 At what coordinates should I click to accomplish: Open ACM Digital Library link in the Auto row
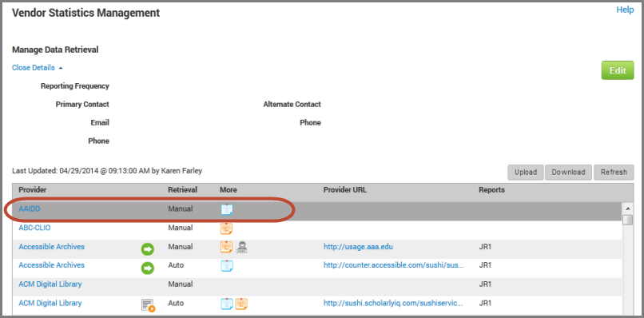[x=50, y=303]
